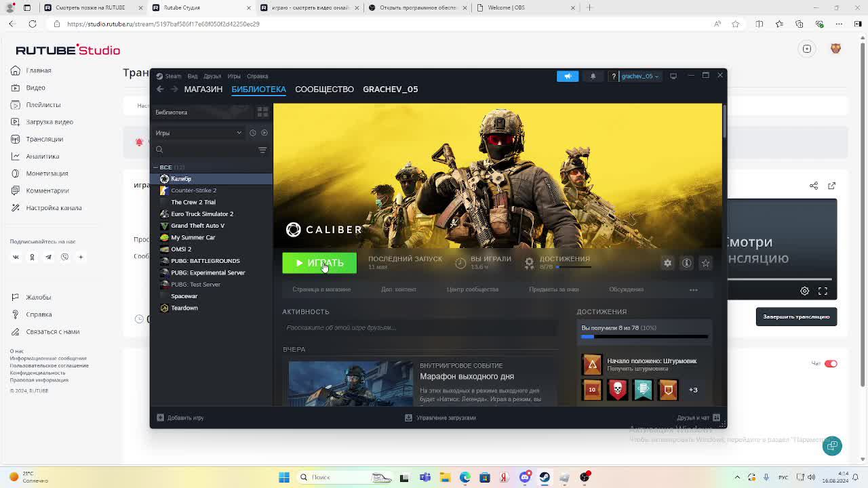
Task: Open grachev_05 account dropdown
Action: (x=640, y=76)
